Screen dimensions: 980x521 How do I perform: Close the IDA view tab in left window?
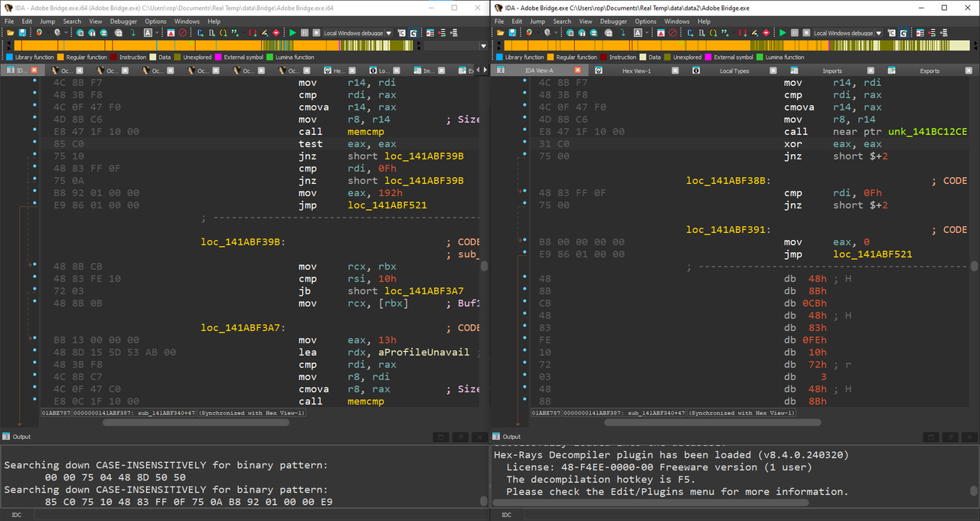click(x=35, y=70)
